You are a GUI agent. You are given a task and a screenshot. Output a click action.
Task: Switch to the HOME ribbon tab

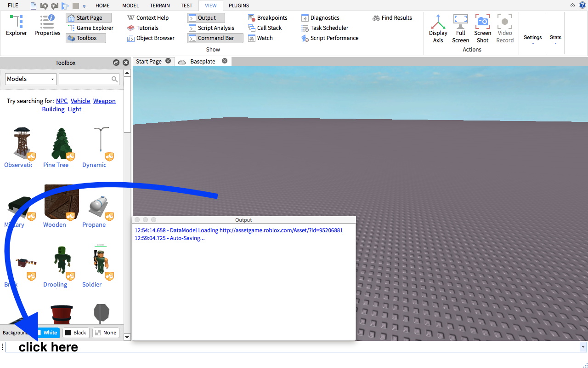tap(102, 6)
